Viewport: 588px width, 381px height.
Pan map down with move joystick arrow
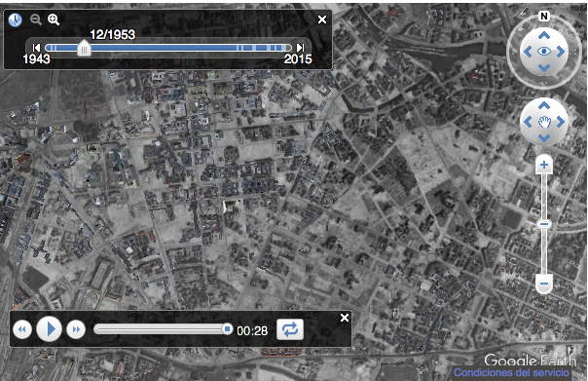(x=544, y=138)
